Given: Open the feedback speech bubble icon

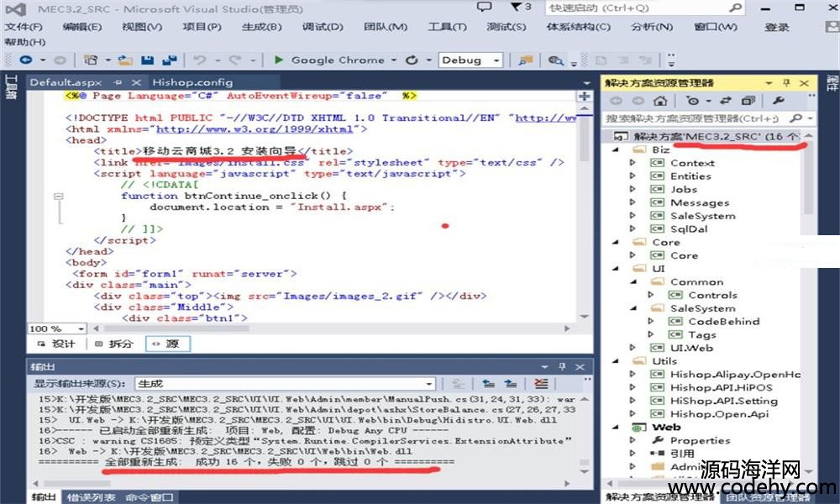Looking at the screenshot, I should click(x=484, y=7).
